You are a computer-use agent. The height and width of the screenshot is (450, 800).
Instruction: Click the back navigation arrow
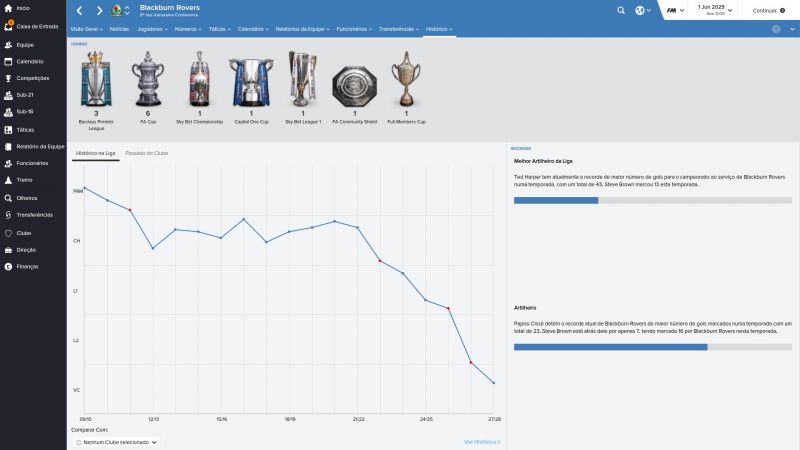[79, 11]
